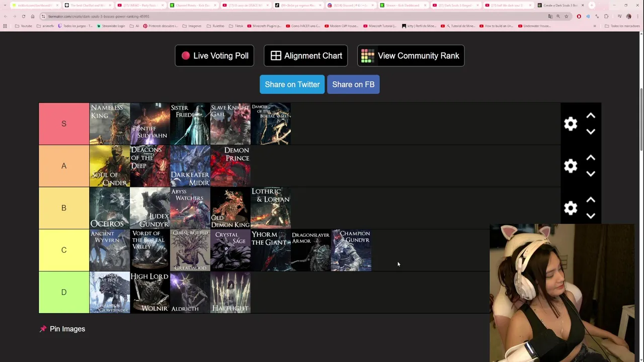The image size is (644, 362).
Task: Select the Pontiff Sulyvahn boss image
Action: tap(150, 124)
